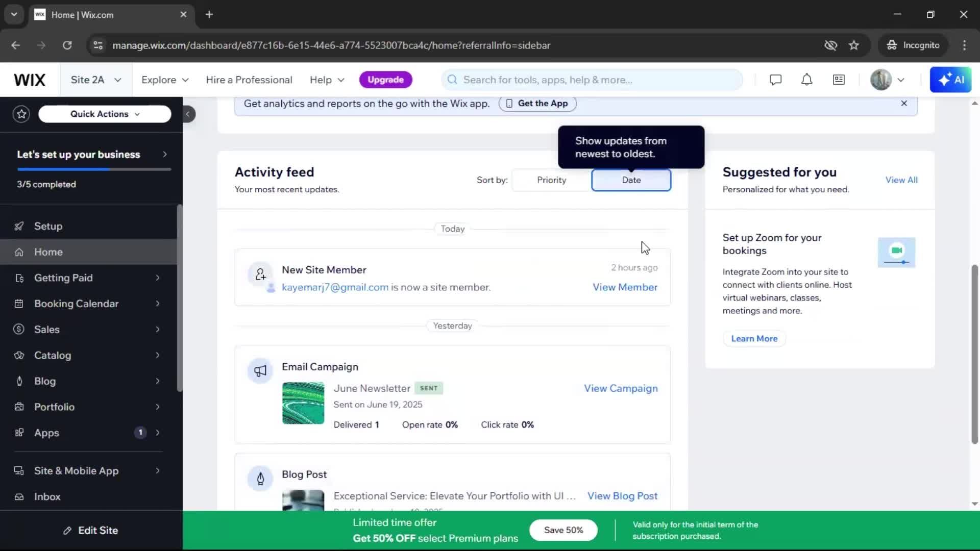Click Edit Site button
This screenshot has width=980, height=551.
point(91,531)
